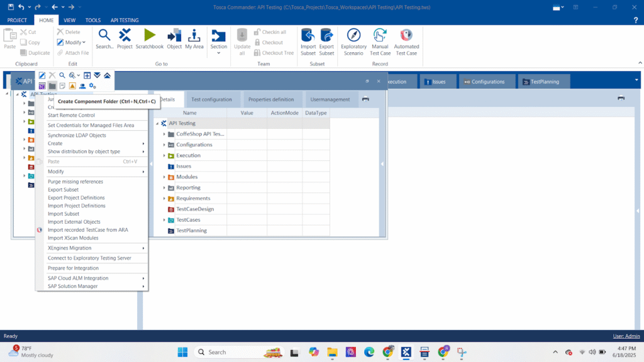Record an Automated Test Case
The height and width of the screenshot is (362, 644).
click(x=406, y=43)
